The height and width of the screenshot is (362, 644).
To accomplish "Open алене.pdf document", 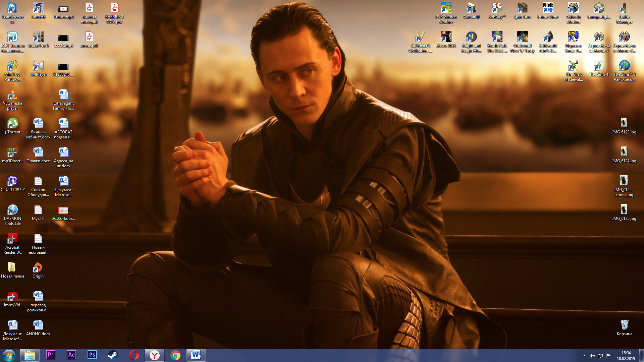I will click(x=89, y=40).
